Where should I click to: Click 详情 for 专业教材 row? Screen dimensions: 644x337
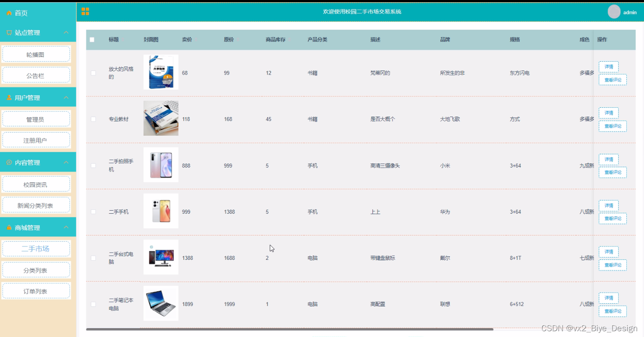pyautogui.click(x=609, y=113)
